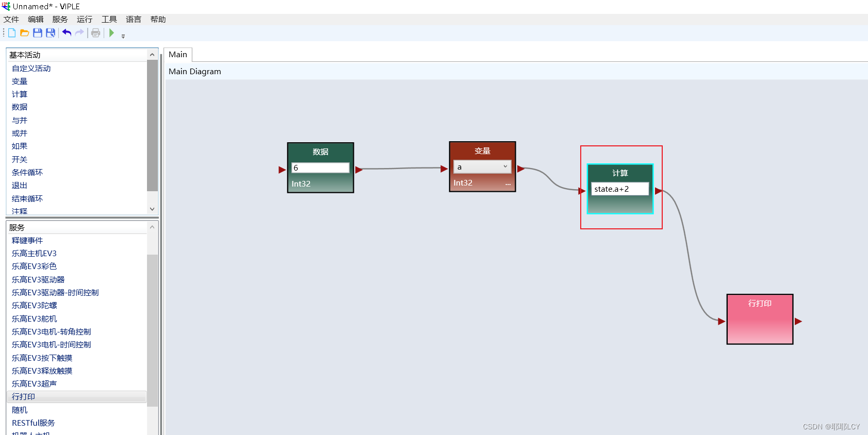The height and width of the screenshot is (435, 868).
Task: Click the 服务 list scrollbar thumb
Action: tap(152, 330)
